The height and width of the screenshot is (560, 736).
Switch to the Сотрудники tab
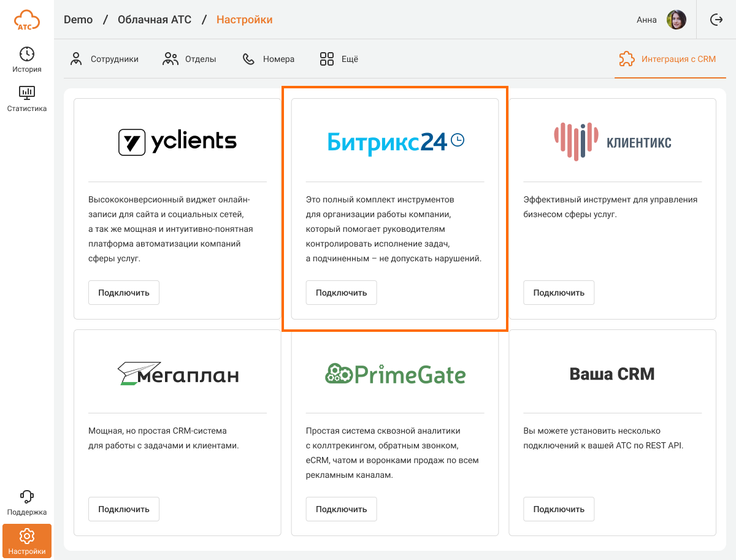tap(104, 59)
